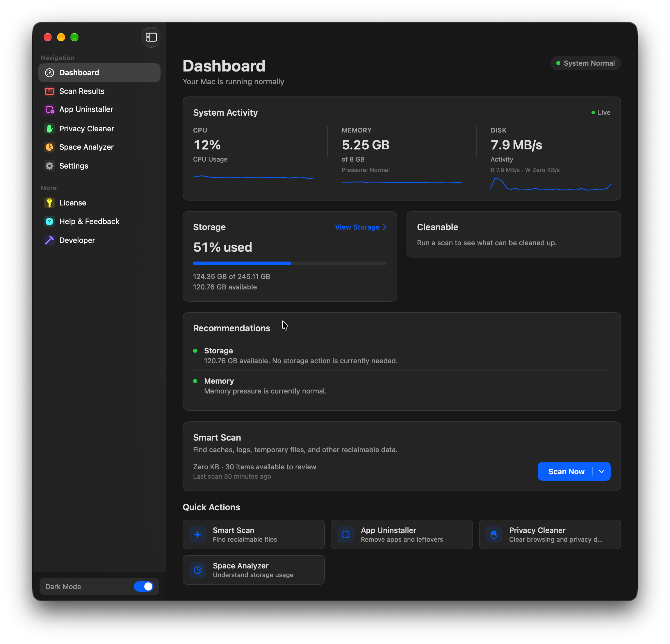This screenshot has height=644, width=670.
Task: Click the CPU usage sparkline graph
Action: pos(253,177)
